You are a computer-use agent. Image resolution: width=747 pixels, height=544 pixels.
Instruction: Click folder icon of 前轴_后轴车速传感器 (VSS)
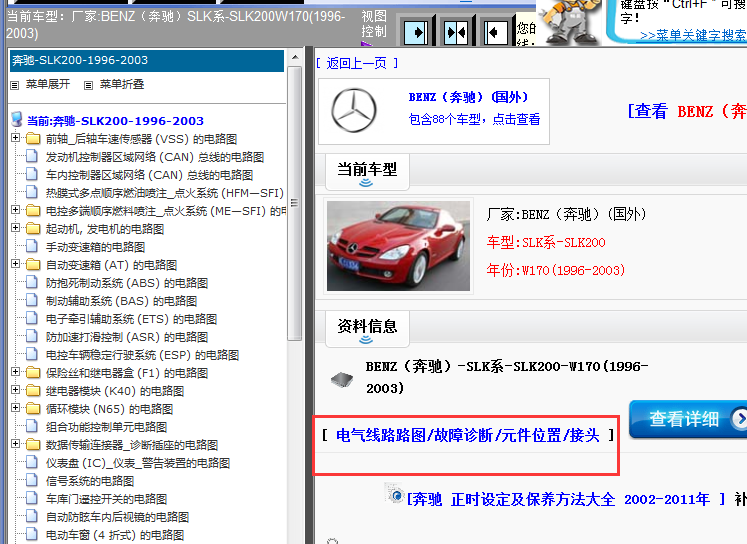click(32, 139)
